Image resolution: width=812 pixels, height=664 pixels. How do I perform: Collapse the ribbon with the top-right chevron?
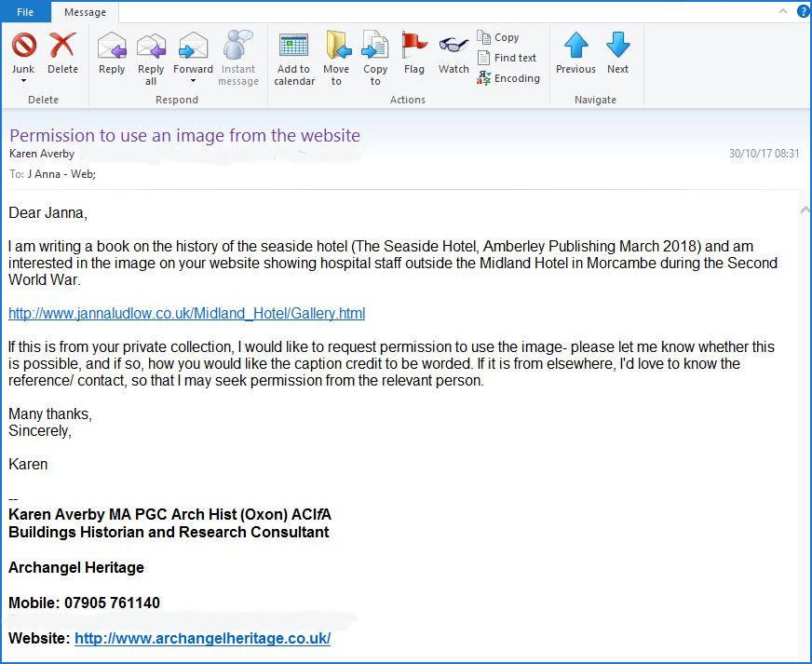pyautogui.click(x=783, y=11)
